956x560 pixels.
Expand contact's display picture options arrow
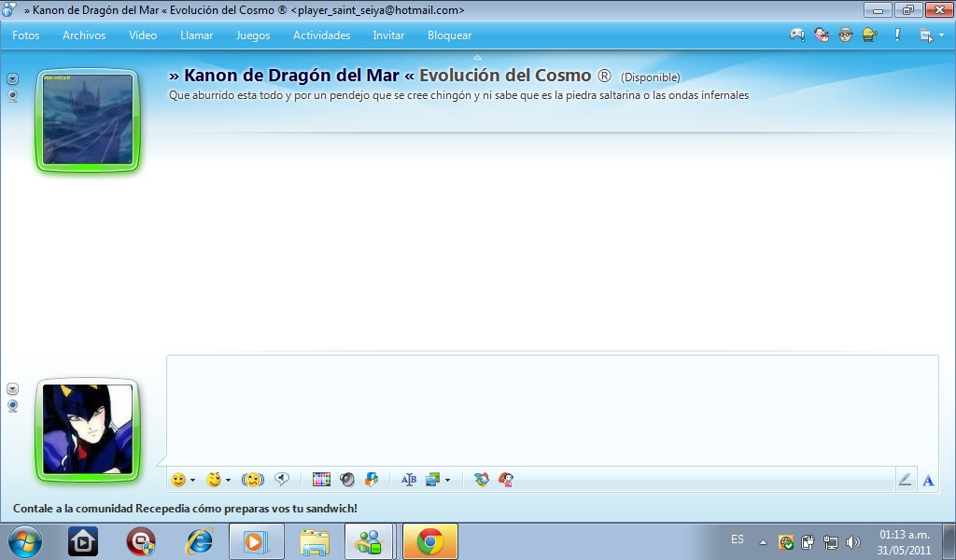[12, 79]
